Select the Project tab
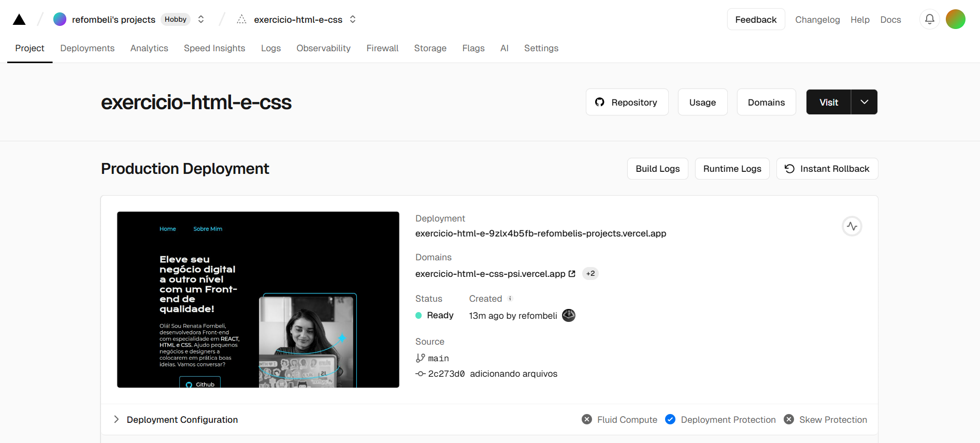Viewport: 980px width, 443px height. click(x=30, y=48)
